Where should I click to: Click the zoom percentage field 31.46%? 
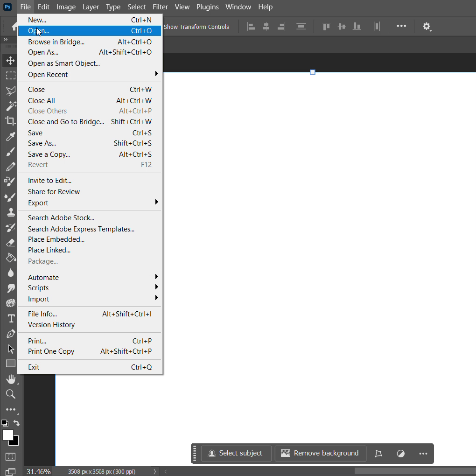click(39, 471)
